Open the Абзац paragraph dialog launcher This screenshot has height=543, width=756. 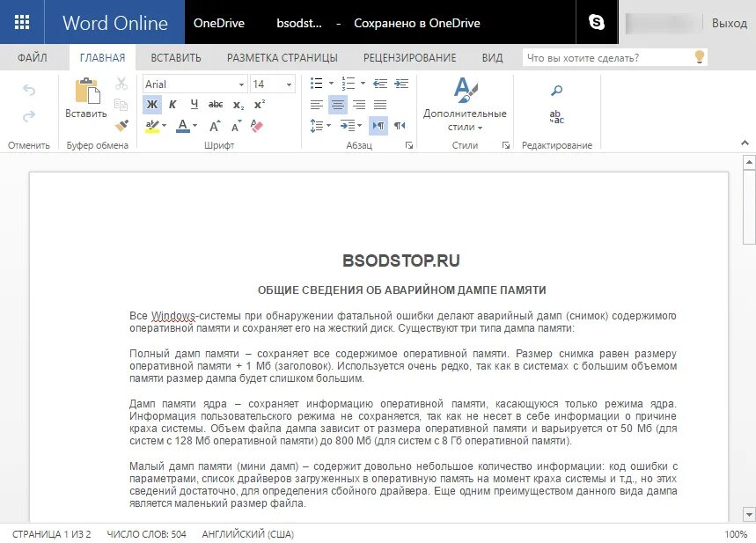click(x=409, y=145)
